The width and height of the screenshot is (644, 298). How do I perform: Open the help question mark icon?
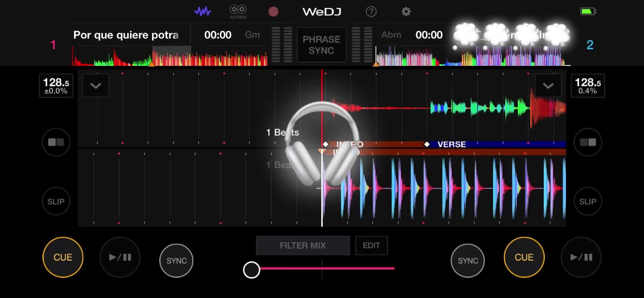click(x=371, y=12)
